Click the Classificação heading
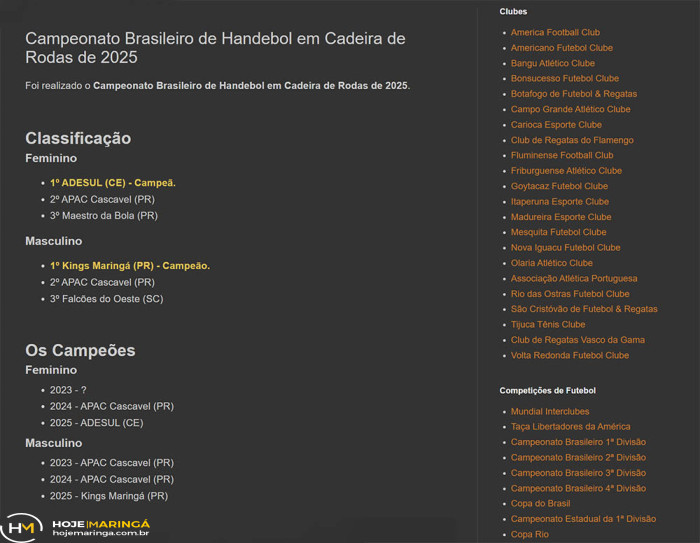The height and width of the screenshot is (543, 700). pos(78,138)
